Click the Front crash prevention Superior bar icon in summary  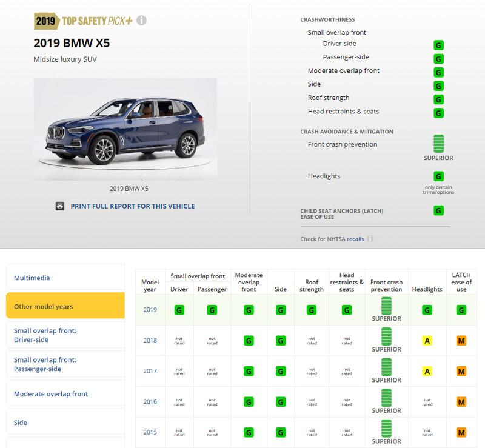tap(438, 144)
